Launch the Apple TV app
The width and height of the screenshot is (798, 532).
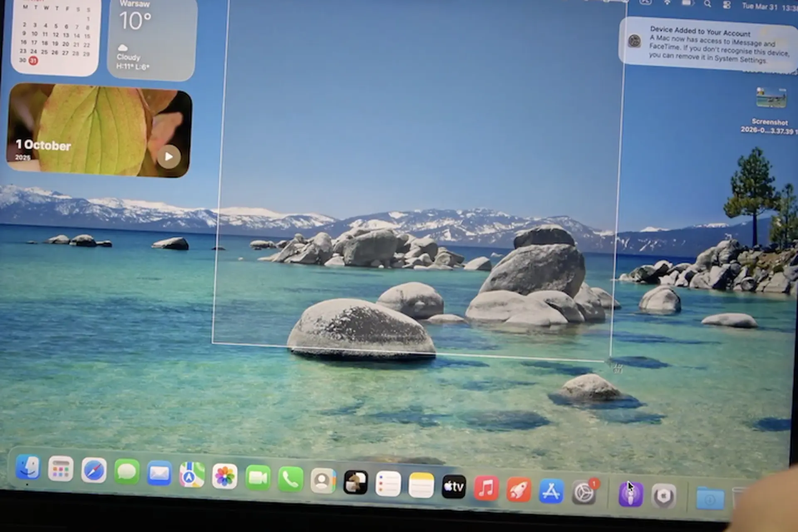453,486
